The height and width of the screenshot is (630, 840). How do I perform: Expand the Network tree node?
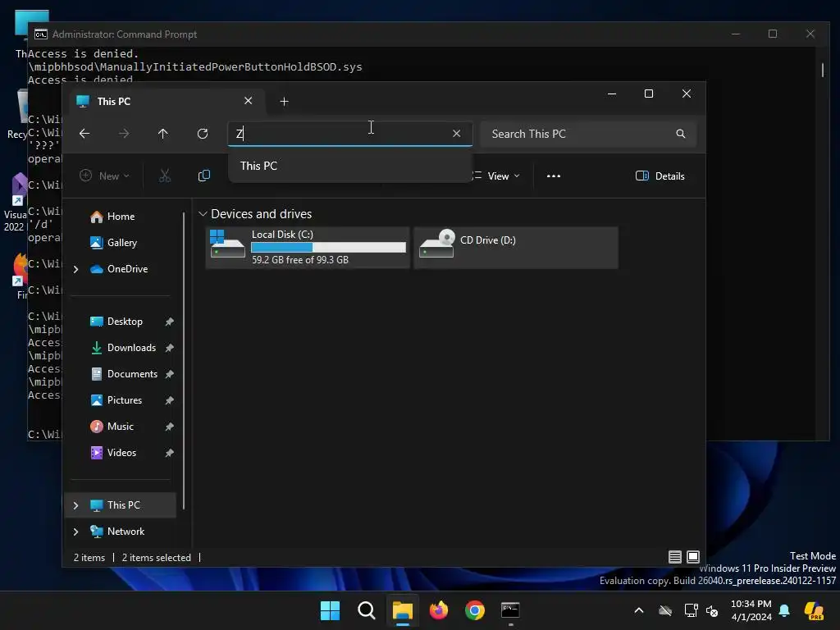76,532
